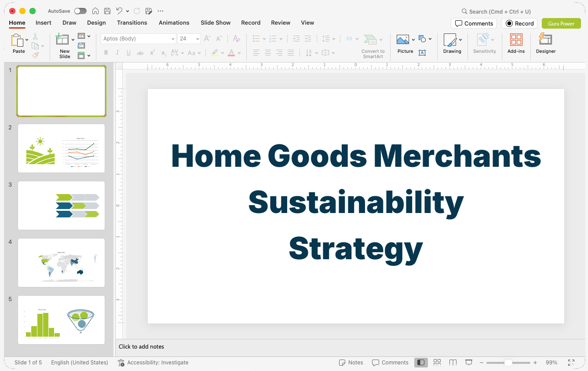Click the Superscript icon
The height and width of the screenshot is (371, 588).
152,53
